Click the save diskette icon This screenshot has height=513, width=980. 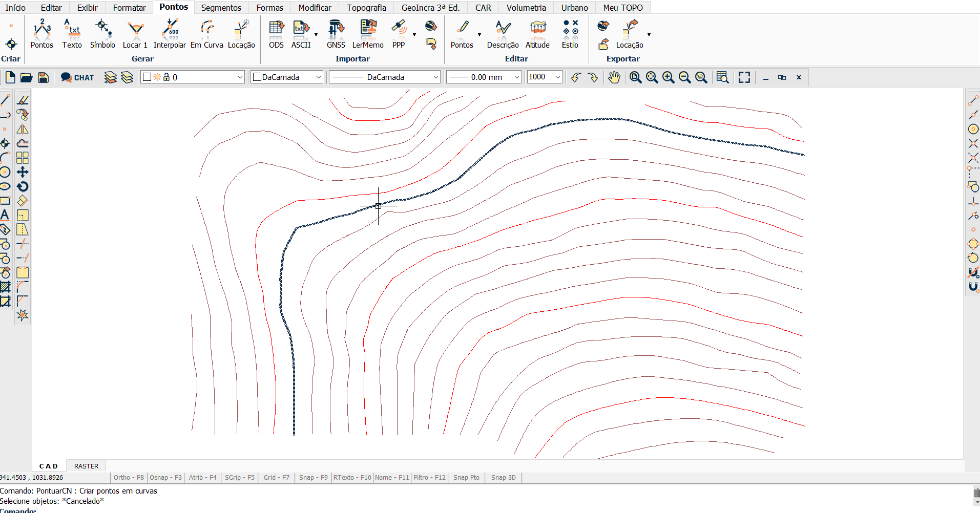pyautogui.click(x=44, y=77)
